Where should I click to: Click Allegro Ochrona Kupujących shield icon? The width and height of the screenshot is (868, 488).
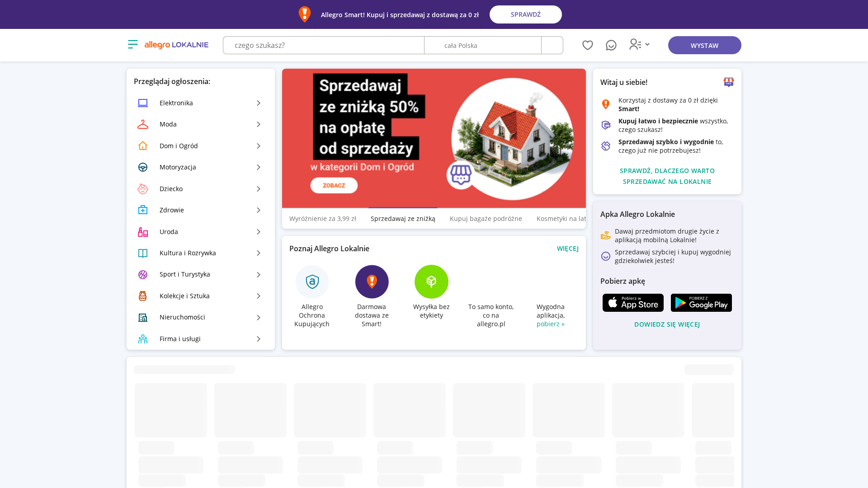[312, 282]
